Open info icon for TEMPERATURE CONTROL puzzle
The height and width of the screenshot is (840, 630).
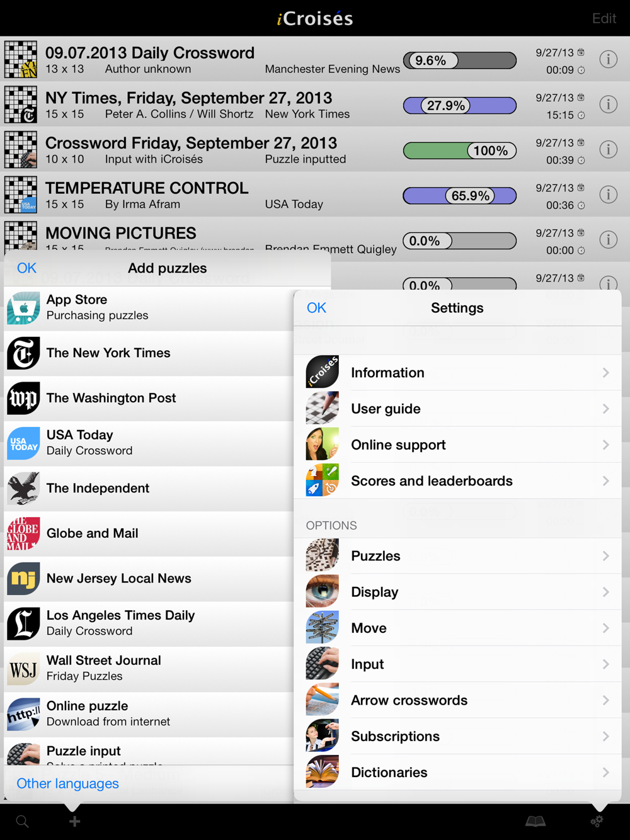tap(608, 195)
